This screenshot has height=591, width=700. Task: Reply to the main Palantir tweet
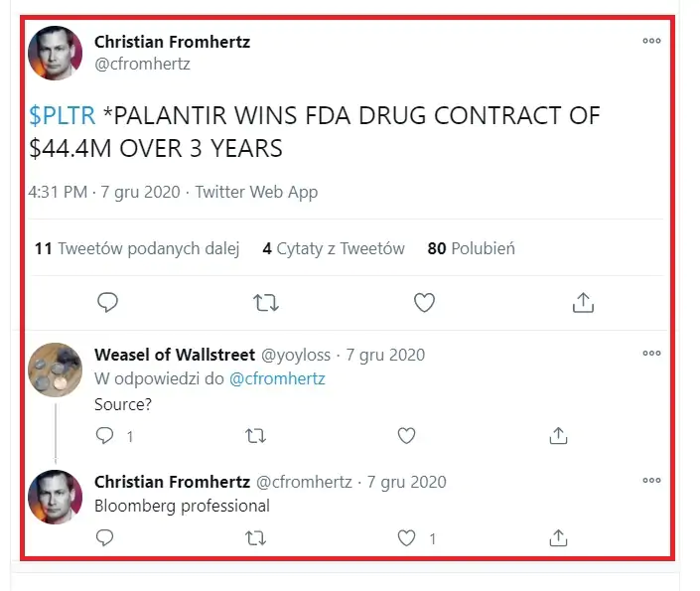coord(108,302)
